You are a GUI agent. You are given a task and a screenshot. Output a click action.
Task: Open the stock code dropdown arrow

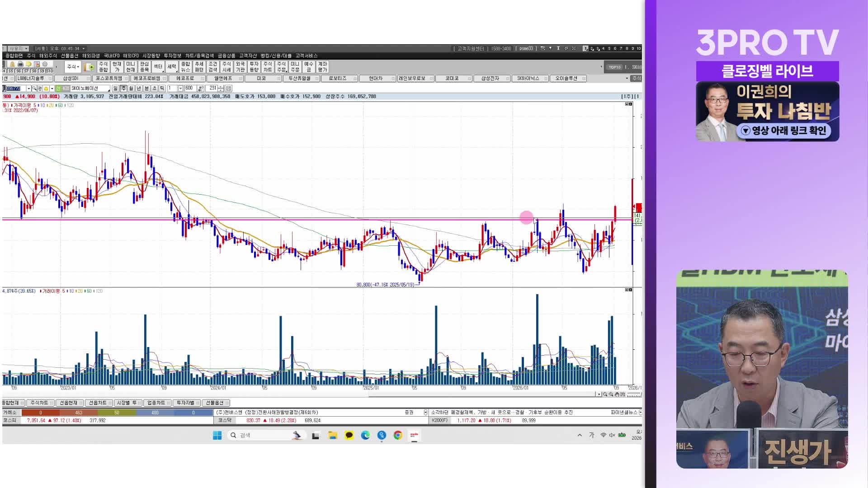(28, 89)
